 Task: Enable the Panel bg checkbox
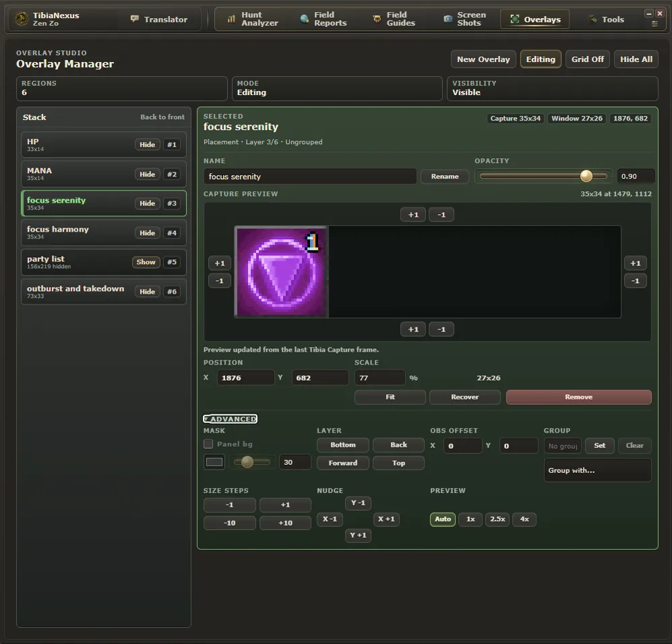point(208,444)
